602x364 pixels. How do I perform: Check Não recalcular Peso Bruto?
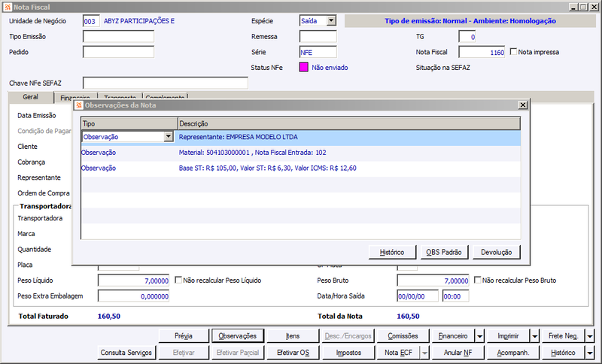pos(477,280)
